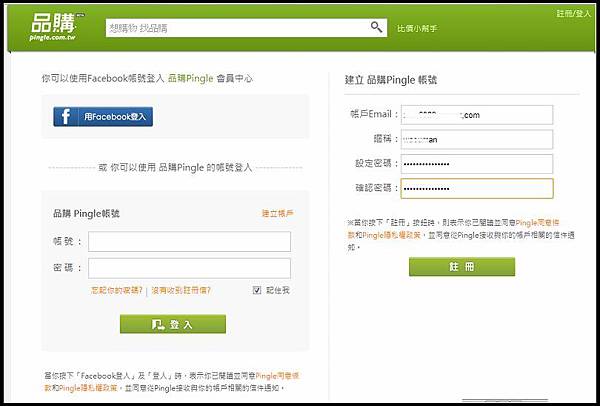Click the 品購 Pingle帳號 section title
This screenshot has width=600, height=406.
tap(86, 214)
